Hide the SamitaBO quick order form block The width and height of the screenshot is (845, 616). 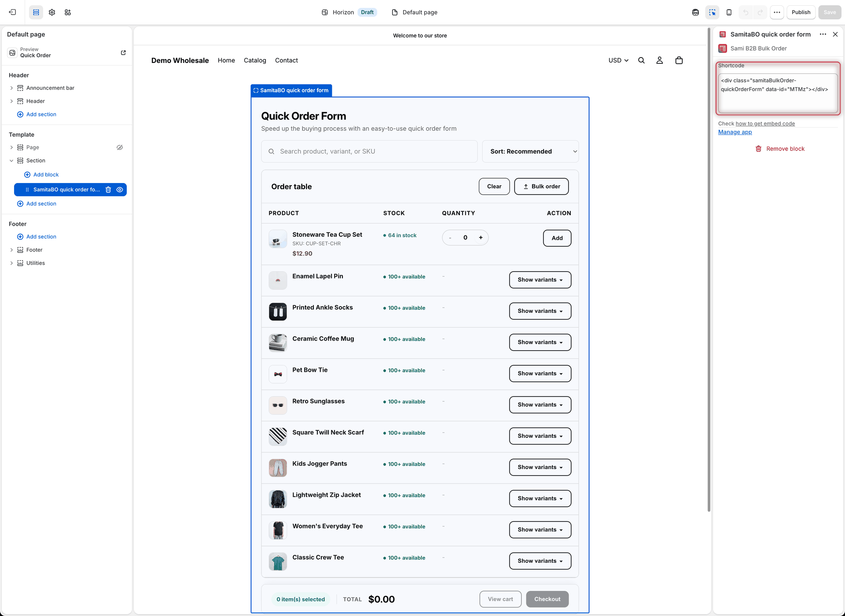pos(120,190)
